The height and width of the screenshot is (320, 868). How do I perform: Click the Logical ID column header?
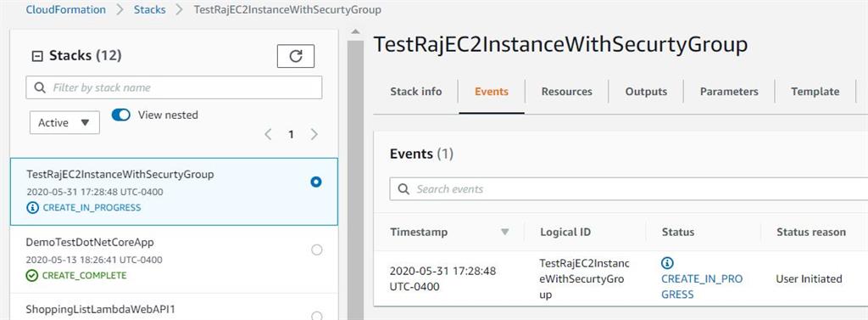coord(565,233)
